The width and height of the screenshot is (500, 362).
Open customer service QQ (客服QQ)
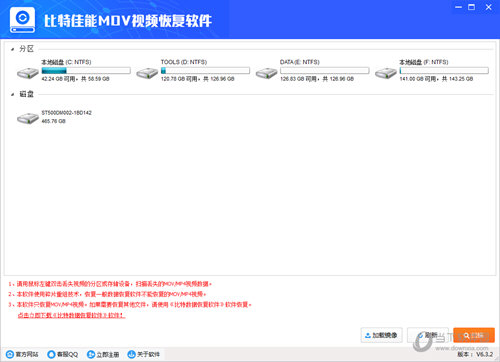pyautogui.click(x=63, y=354)
